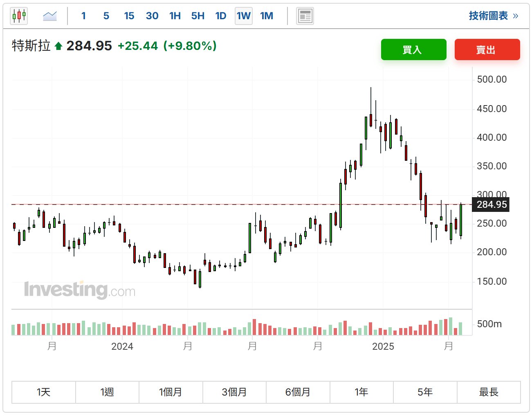The image size is (532, 416).
Task: Select the 1M monthly interval
Action: pyautogui.click(x=267, y=16)
